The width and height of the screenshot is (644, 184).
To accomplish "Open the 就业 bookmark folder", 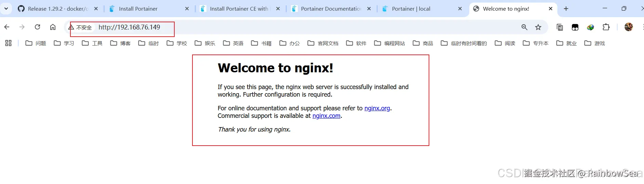I will click(566, 43).
